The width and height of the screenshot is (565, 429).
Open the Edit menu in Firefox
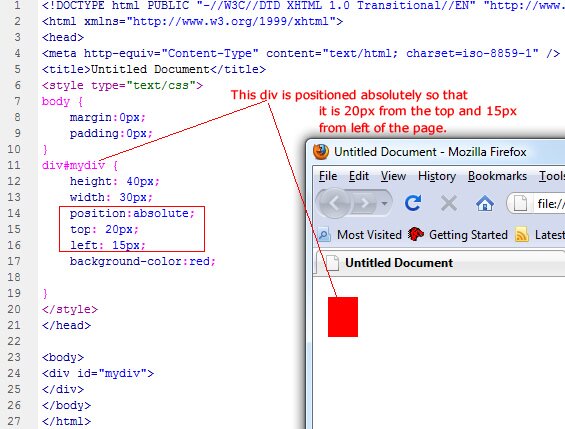tap(359, 176)
